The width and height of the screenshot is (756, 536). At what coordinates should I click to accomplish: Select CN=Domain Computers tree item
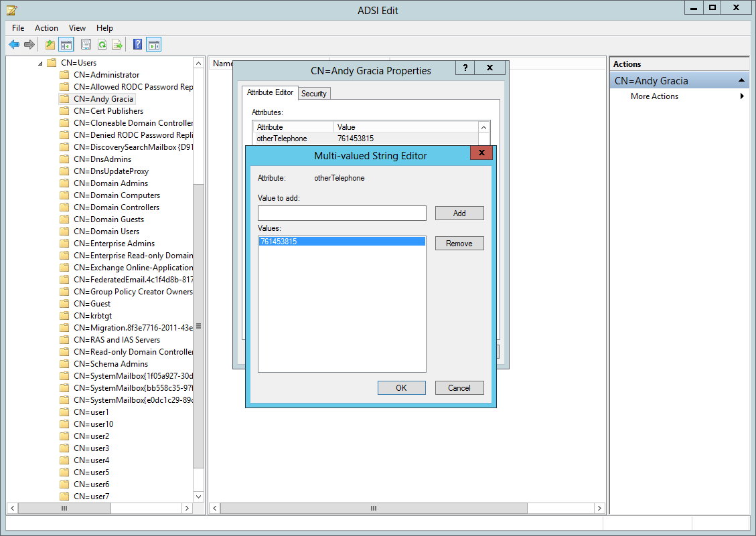point(117,195)
